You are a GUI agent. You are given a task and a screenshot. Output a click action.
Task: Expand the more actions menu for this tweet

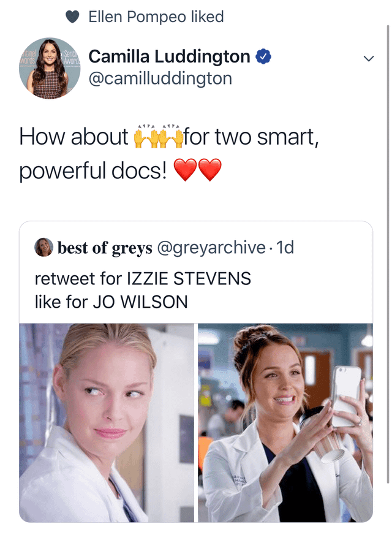click(x=368, y=57)
